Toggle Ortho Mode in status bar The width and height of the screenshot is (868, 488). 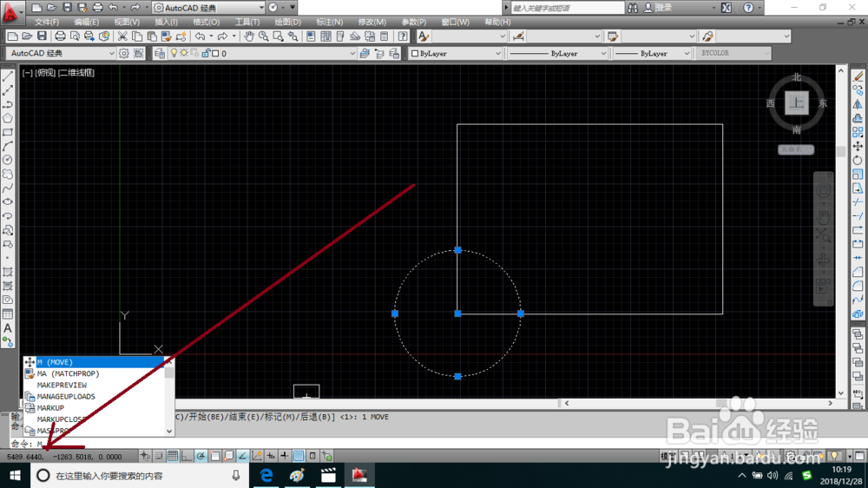point(187,456)
